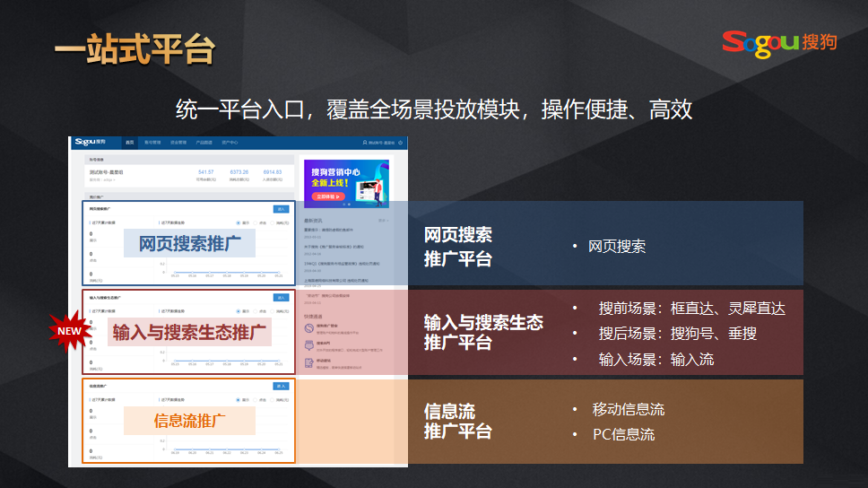Click 快捷通道 section heading
868x488 pixels.
[313, 317]
